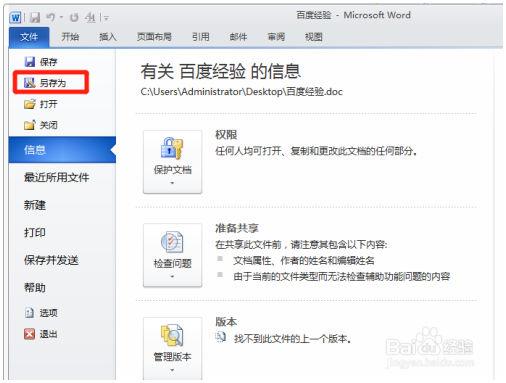Open the 文件 (File) tab
Viewport: 506px width, 383px height.
[29, 37]
